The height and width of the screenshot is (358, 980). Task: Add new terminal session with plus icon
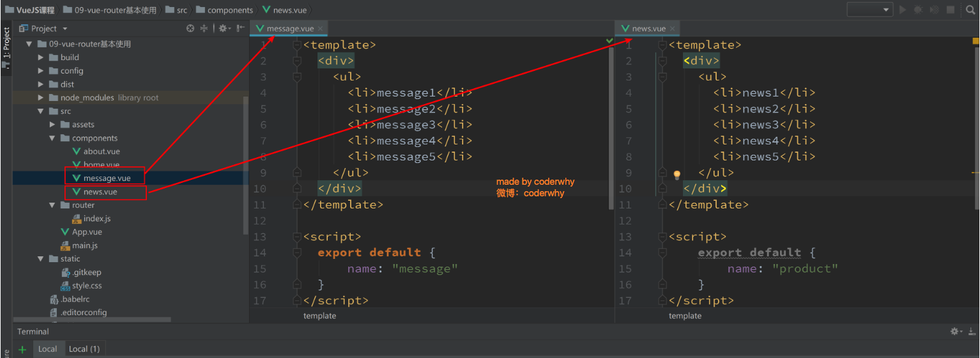(x=22, y=349)
